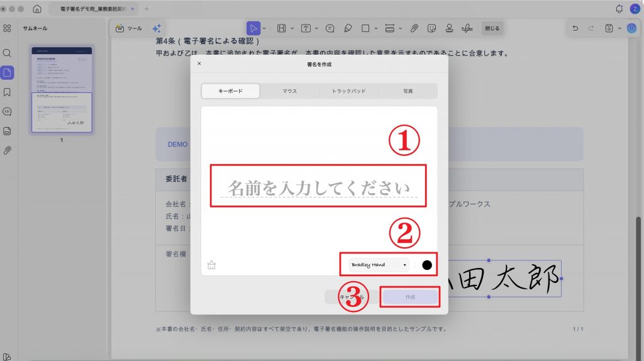
Task: Select the measurement ruler tool
Action: (x=390, y=28)
